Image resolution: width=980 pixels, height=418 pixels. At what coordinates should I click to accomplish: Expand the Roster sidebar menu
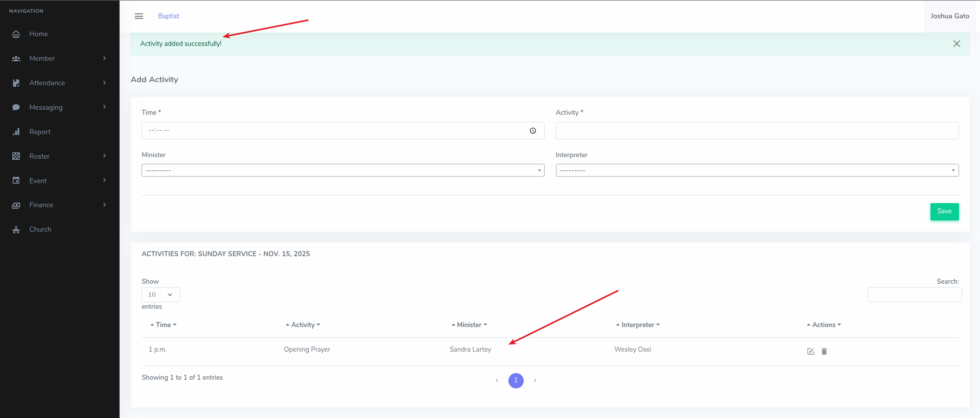click(59, 156)
